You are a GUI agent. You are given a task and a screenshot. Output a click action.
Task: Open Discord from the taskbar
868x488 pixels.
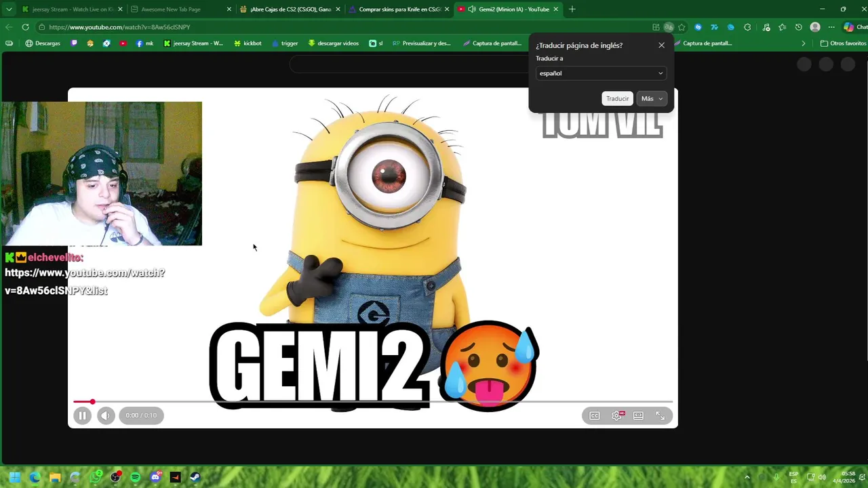pos(155,477)
